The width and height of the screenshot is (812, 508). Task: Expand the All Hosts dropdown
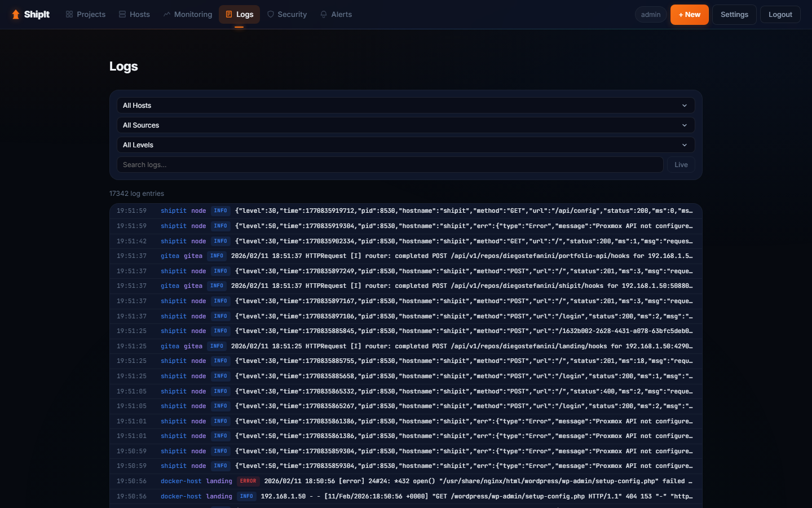(x=405, y=106)
